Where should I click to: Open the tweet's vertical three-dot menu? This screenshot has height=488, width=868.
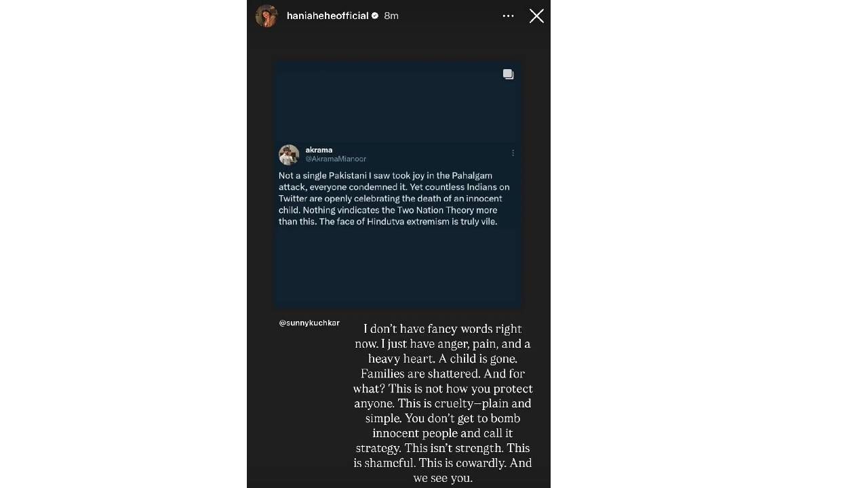click(513, 153)
